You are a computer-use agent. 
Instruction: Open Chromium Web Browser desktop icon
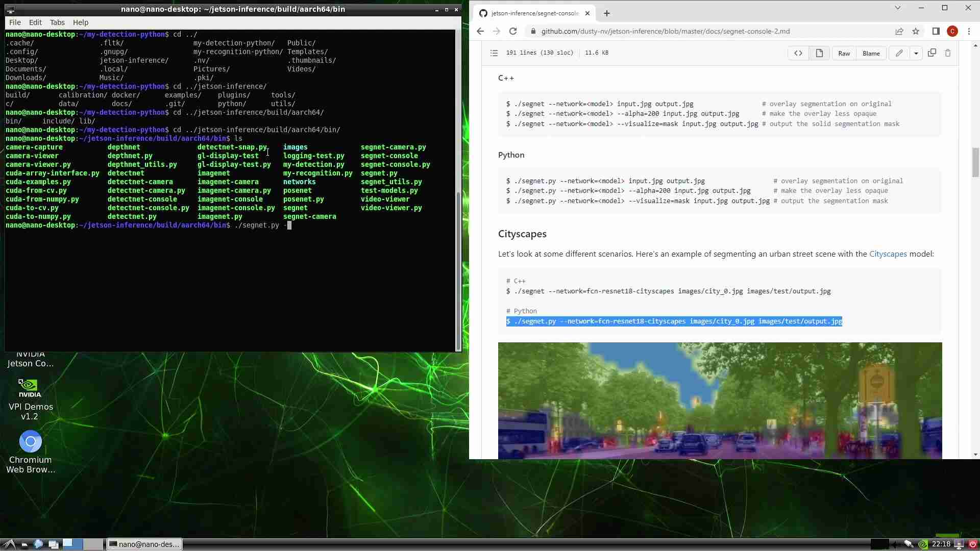click(31, 442)
